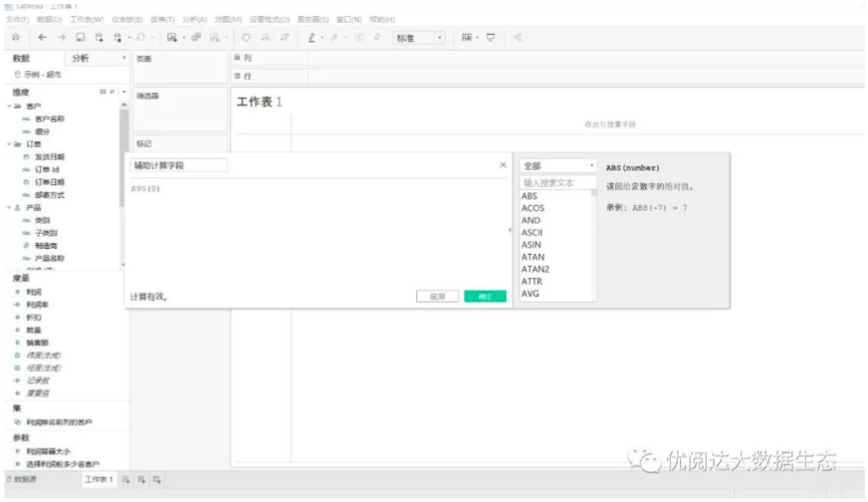
Task: Click the share icon in toolbar
Action: pos(519,38)
